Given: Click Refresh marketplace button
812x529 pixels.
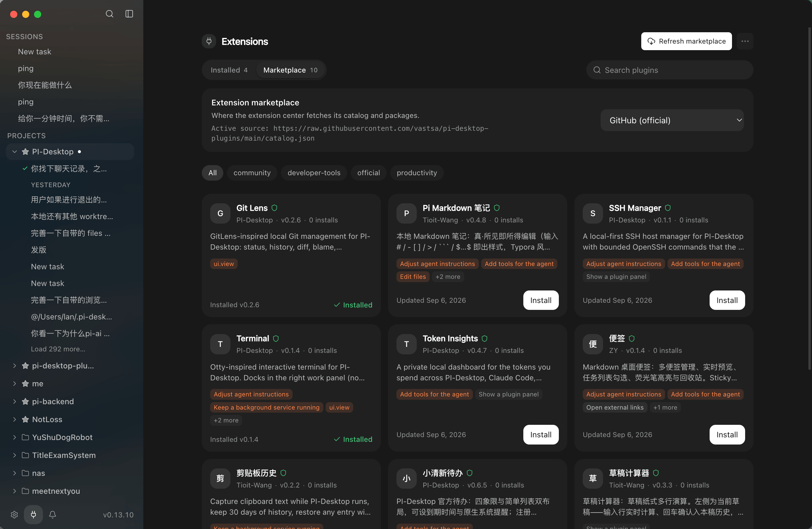Looking at the screenshot, I should (x=686, y=41).
